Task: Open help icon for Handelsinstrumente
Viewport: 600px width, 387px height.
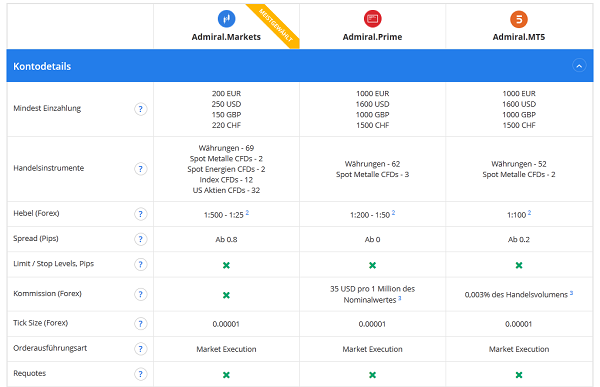Action: click(140, 169)
